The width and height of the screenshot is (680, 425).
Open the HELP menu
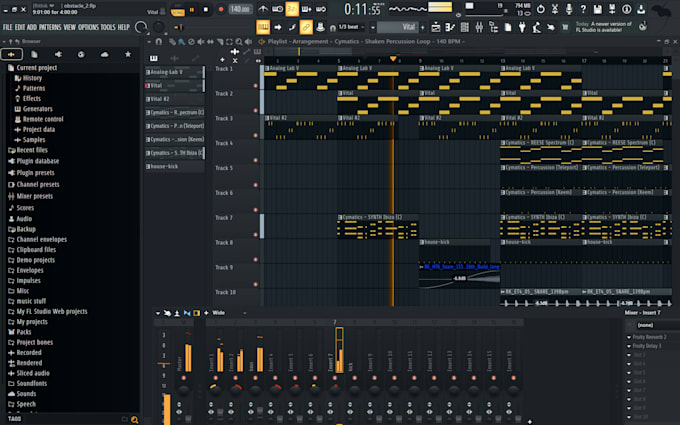point(124,27)
